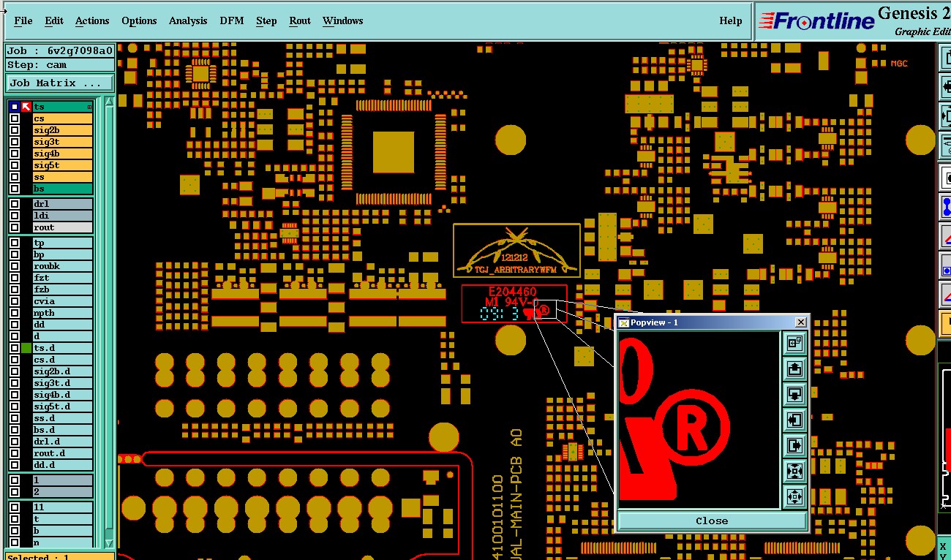Select the sig3t.d layer name
Viewport: 951px width, 560px height.
pyautogui.click(x=63, y=383)
